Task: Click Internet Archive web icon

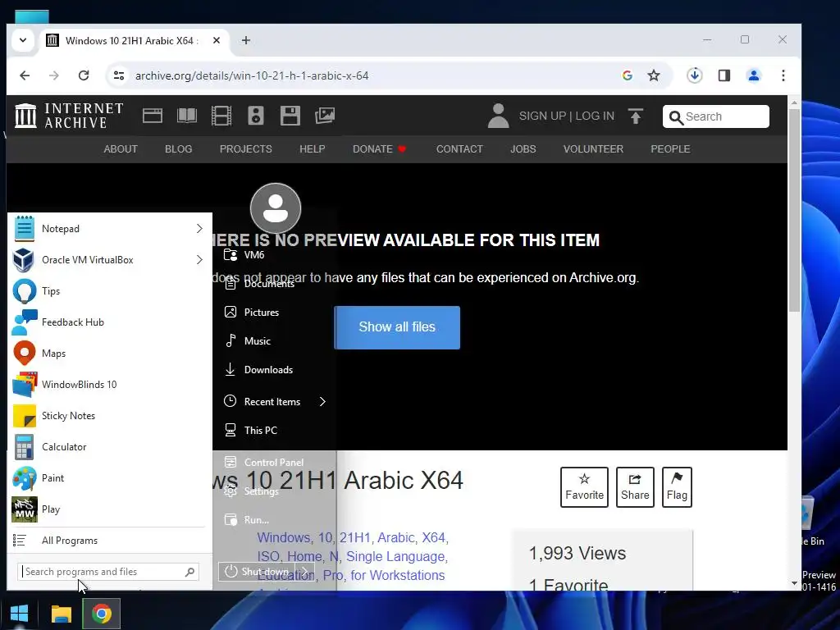Action: point(152,116)
